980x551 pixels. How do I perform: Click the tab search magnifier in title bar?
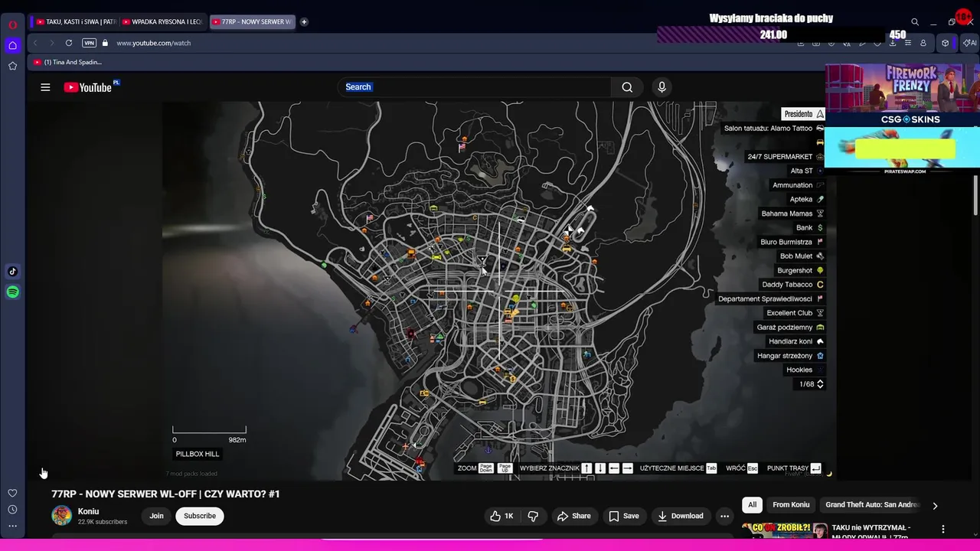pos(915,22)
